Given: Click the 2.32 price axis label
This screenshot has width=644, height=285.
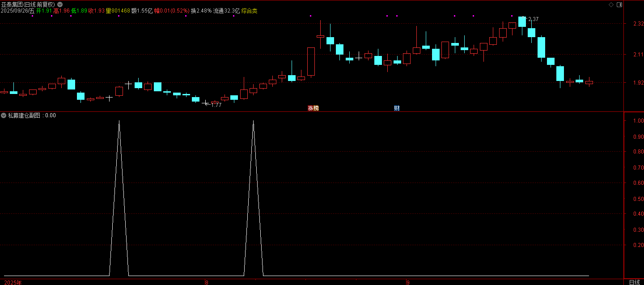Looking at the screenshot, I should tap(638, 24).
